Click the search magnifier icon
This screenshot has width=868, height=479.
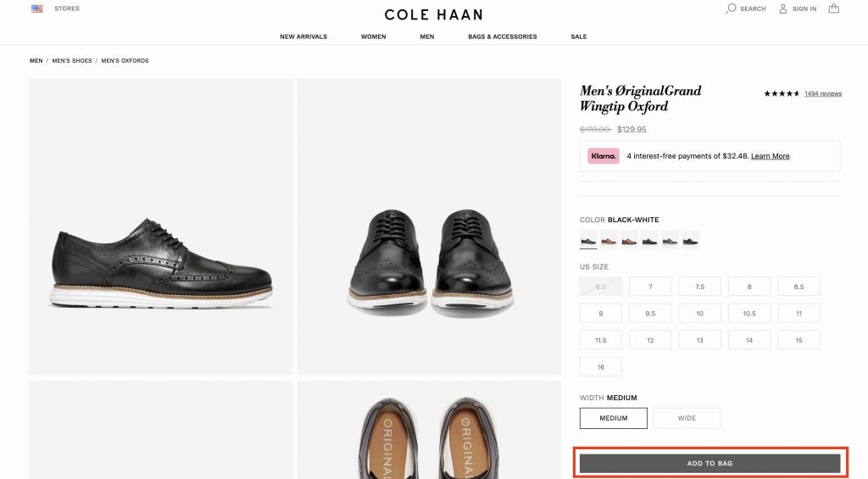pos(731,8)
